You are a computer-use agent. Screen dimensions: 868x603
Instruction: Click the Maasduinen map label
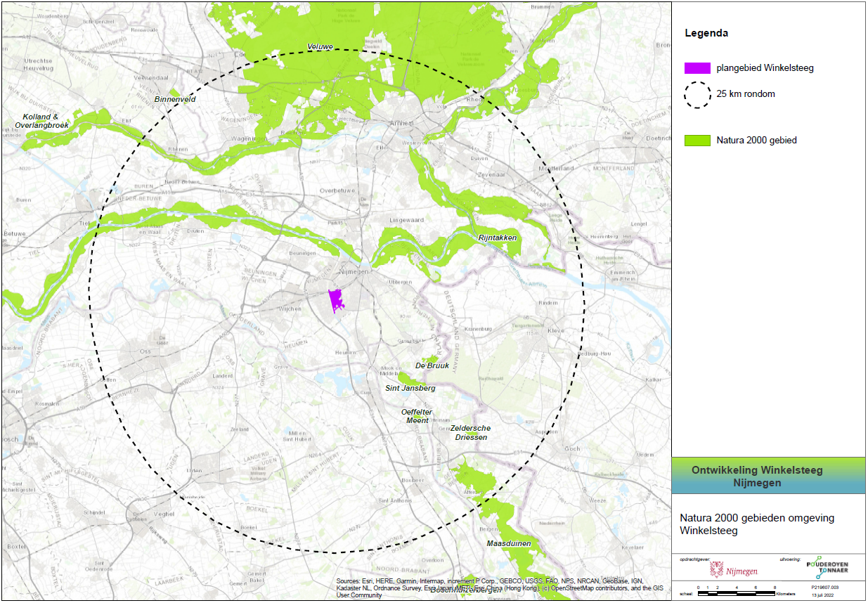tap(508, 544)
